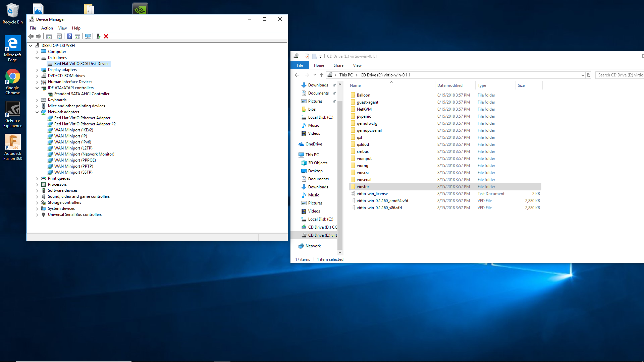This screenshot has width=644, height=362.
Task: Switch to the Home ribbon tab
Action: (319, 65)
